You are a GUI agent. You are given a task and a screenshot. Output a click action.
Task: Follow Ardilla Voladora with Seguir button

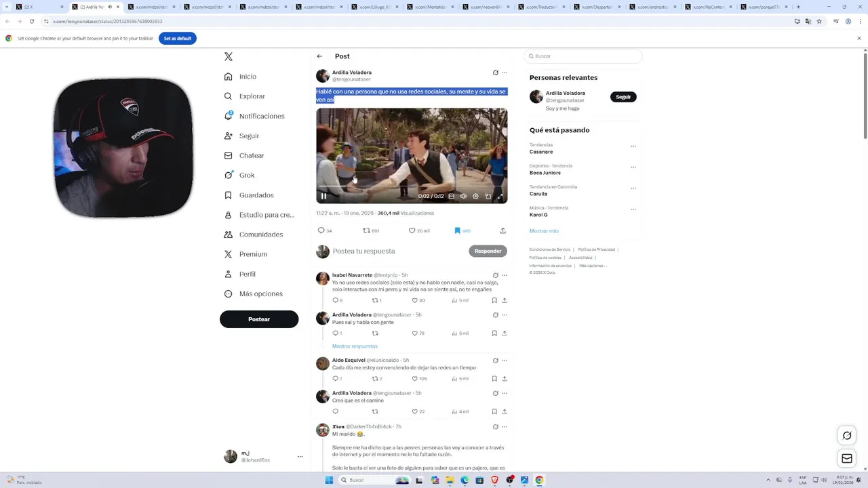tap(623, 97)
